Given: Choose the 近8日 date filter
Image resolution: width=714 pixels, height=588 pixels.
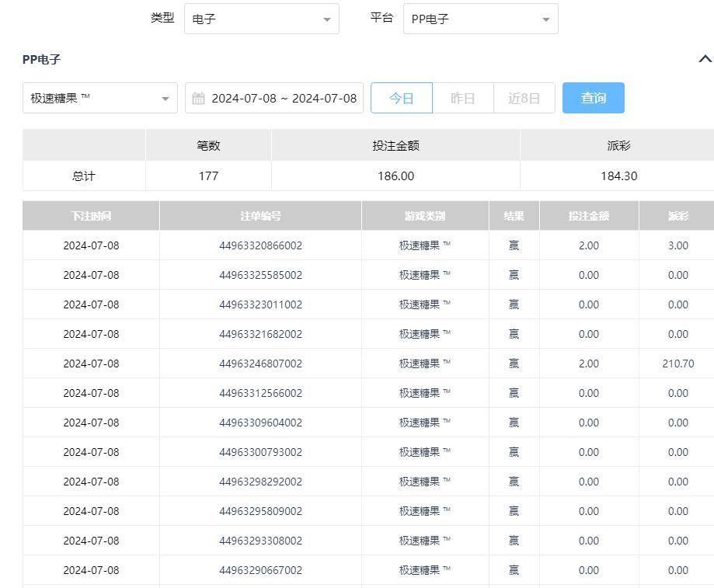Looking at the screenshot, I should point(524,99).
